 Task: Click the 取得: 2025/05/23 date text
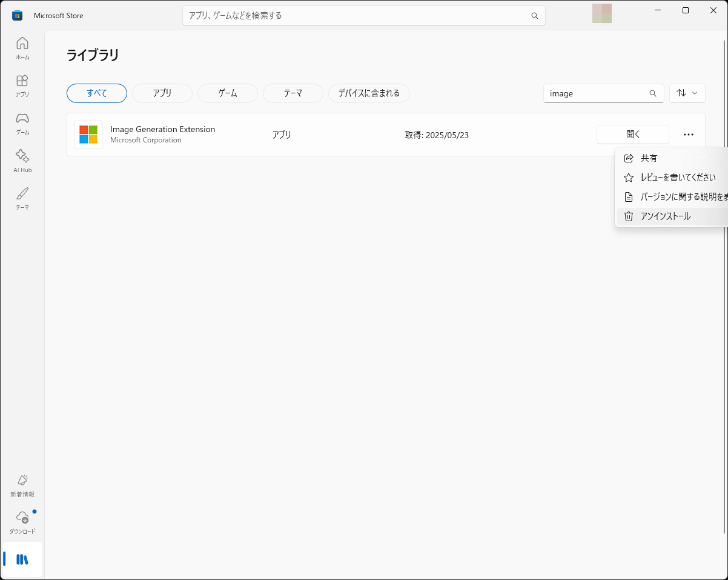pyautogui.click(x=437, y=135)
